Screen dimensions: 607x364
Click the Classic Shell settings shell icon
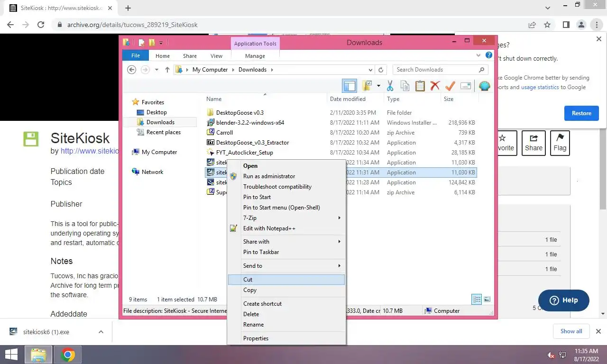click(x=484, y=86)
